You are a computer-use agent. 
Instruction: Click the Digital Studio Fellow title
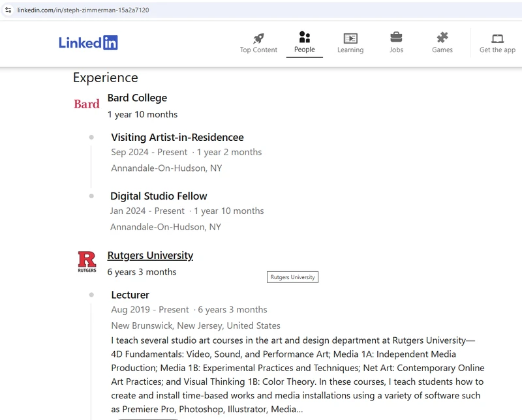click(x=159, y=196)
